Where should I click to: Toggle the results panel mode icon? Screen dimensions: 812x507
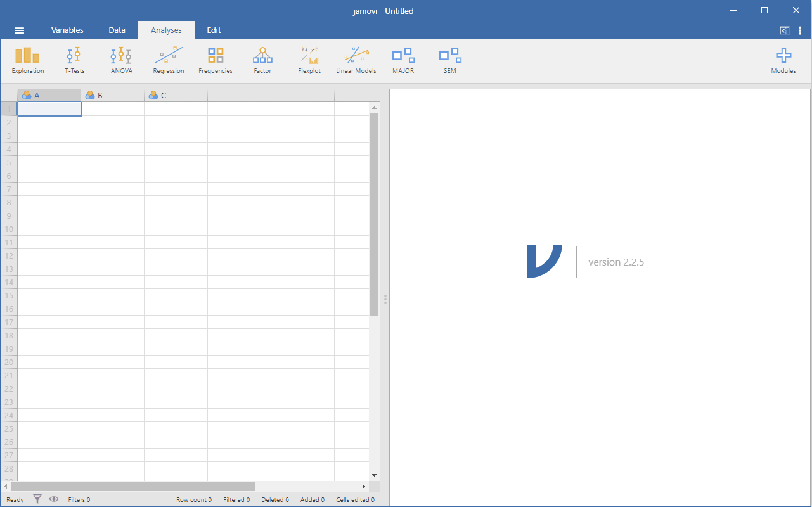coord(785,30)
